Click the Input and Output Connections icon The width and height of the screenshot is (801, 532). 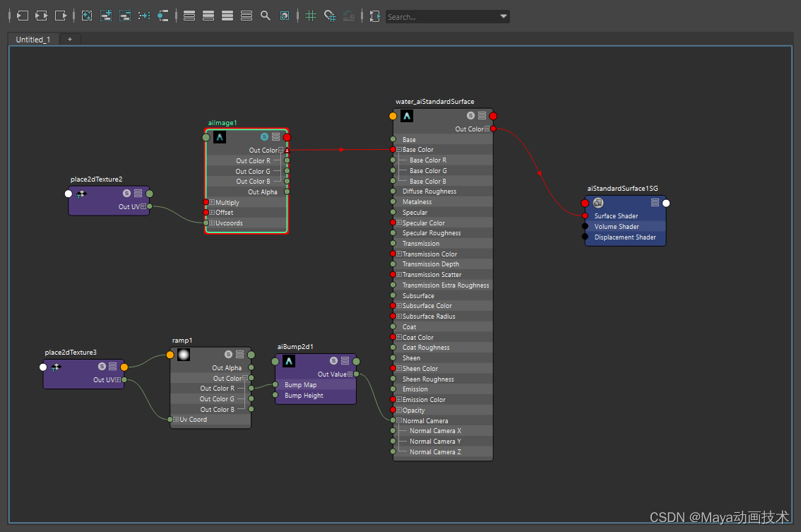click(x=42, y=16)
